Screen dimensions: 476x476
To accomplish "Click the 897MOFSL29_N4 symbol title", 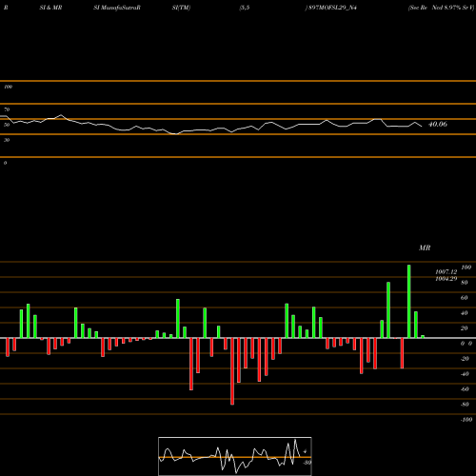I will (332, 8).
